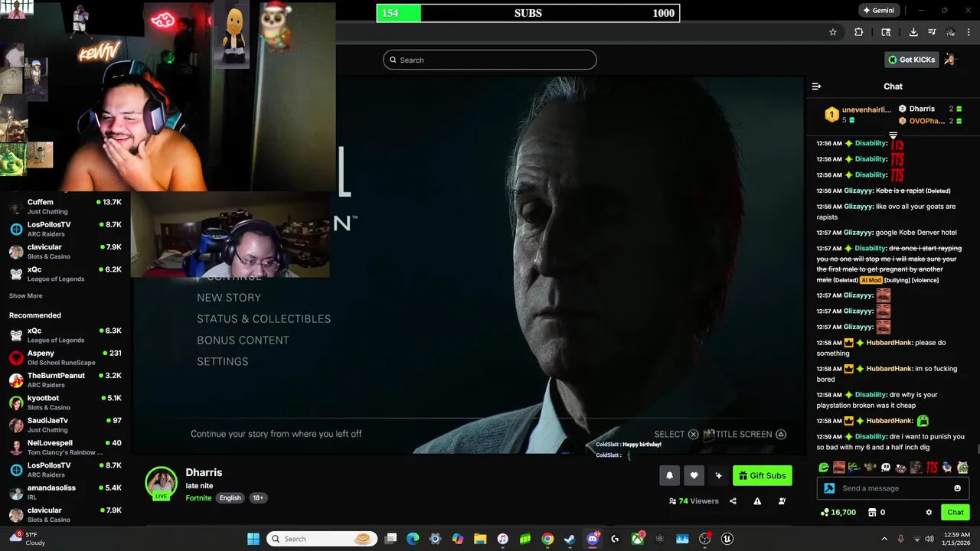Open the shop icon showing 0
Image resolution: width=980 pixels, height=551 pixels.
(x=877, y=512)
